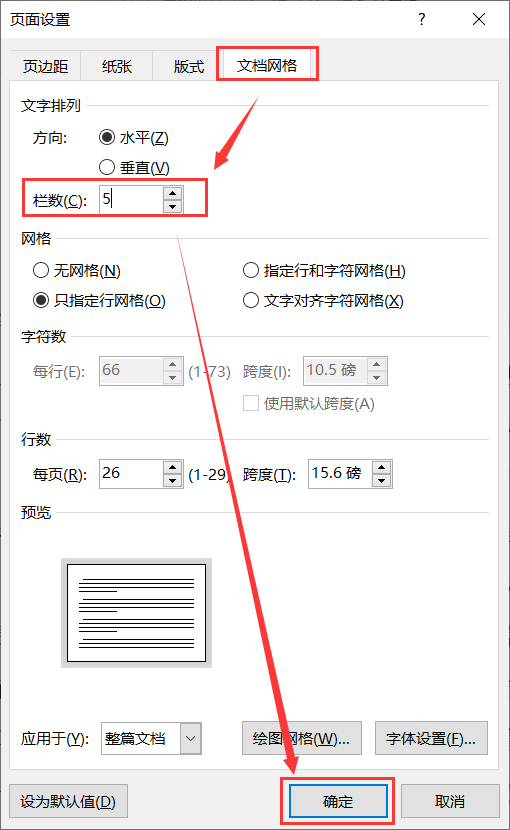Screen dimensions: 510x830
Task: Cancel with the 取消 button
Action: point(450,801)
